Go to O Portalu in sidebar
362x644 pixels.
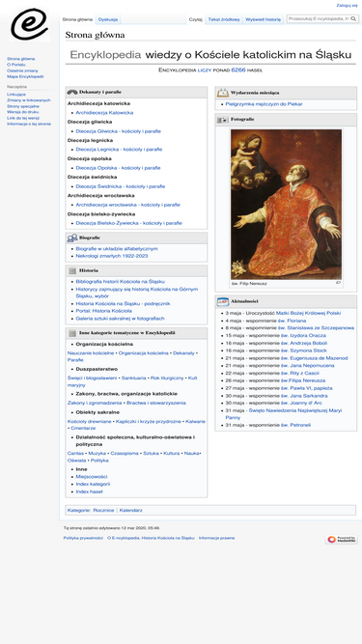pyautogui.click(x=16, y=65)
